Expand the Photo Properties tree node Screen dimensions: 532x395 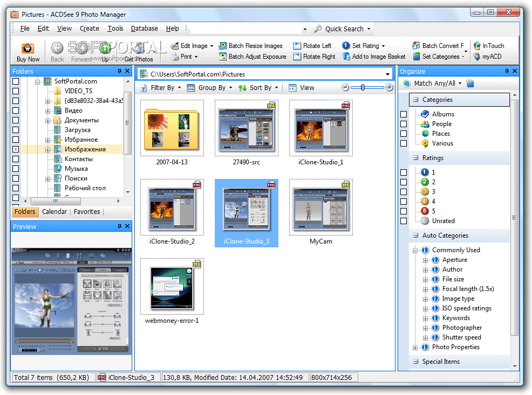click(x=415, y=348)
